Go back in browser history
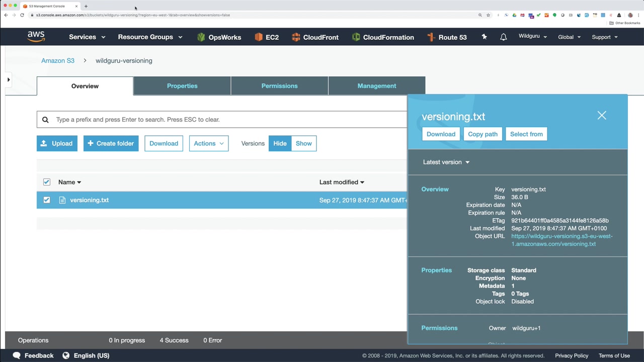 (x=6, y=15)
